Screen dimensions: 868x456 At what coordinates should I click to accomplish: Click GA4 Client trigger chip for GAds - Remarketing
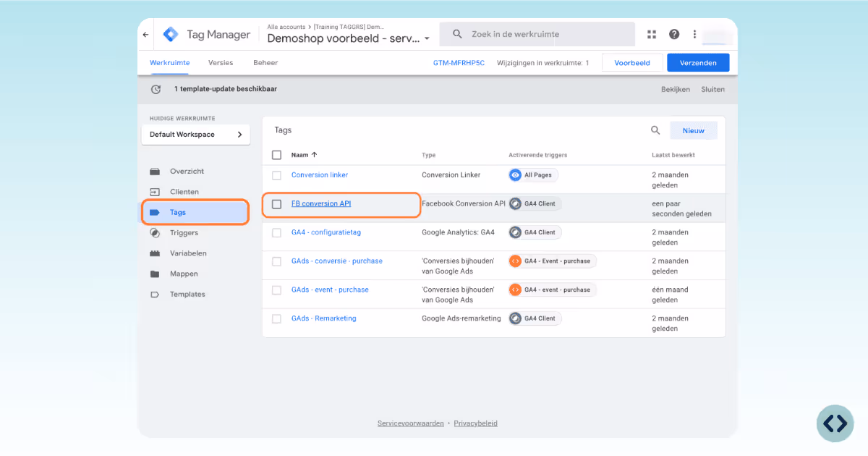[x=535, y=318]
